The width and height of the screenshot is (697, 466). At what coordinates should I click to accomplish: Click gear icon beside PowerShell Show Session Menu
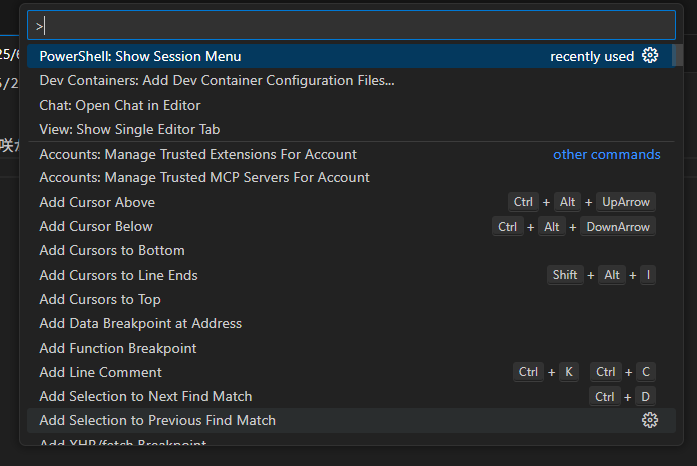click(x=650, y=56)
